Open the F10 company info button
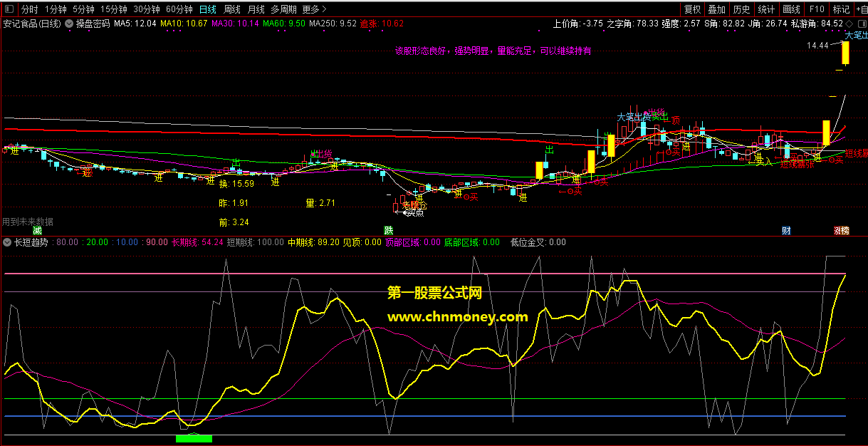 tap(817, 9)
